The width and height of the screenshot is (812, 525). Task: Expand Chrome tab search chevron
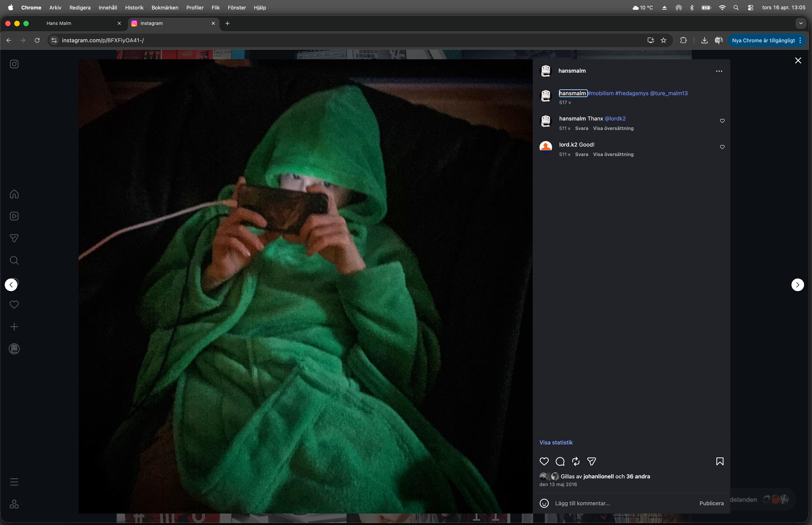(x=801, y=23)
